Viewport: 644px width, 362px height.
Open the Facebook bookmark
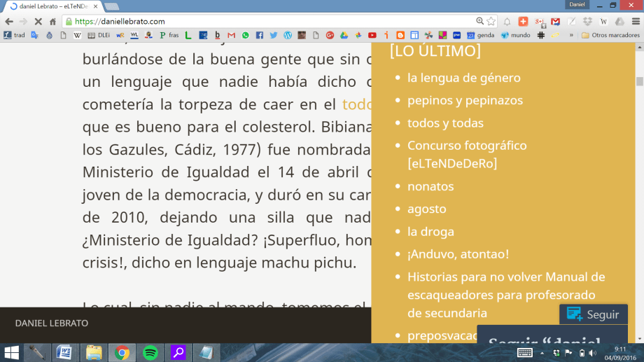pyautogui.click(x=260, y=35)
